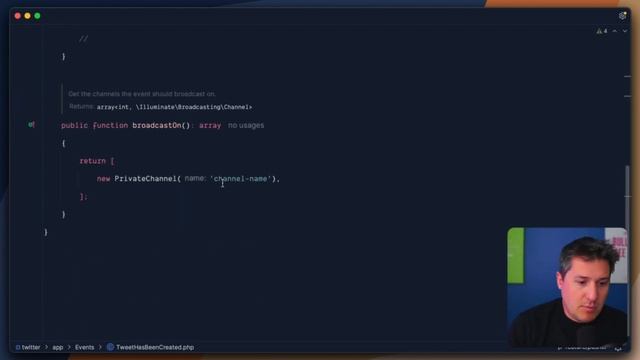Click the PHP class icon before TweetHasBeenCreated.php
Screen dimensions: 640x360
pos(110,347)
